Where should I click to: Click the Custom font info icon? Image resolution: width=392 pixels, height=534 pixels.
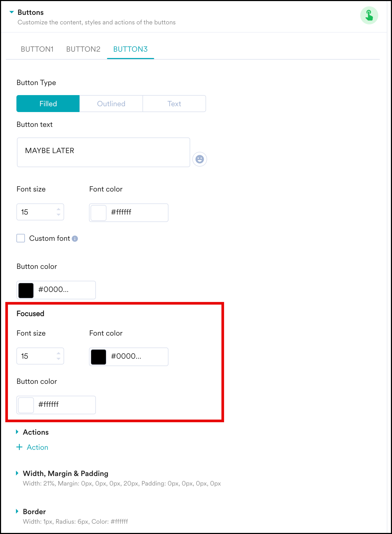[75, 239]
